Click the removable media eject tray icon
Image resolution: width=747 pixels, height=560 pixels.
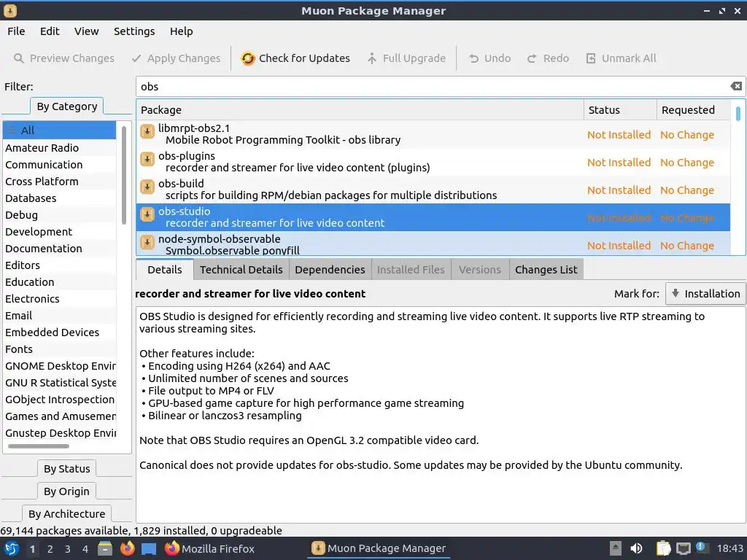(x=616, y=548)
